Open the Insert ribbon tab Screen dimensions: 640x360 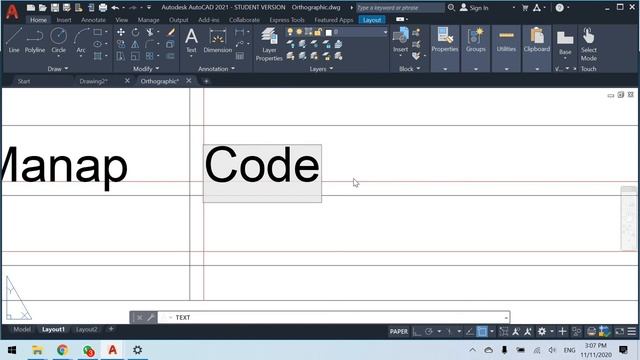click(64, 20)
